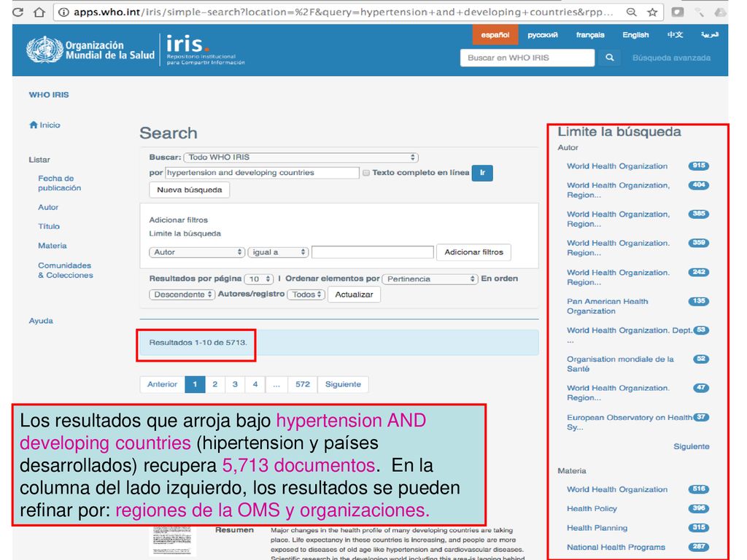Go to results page 4
The height and width of the screenshot is (560, 747).
pyautogui.click(x=255, y=384)
